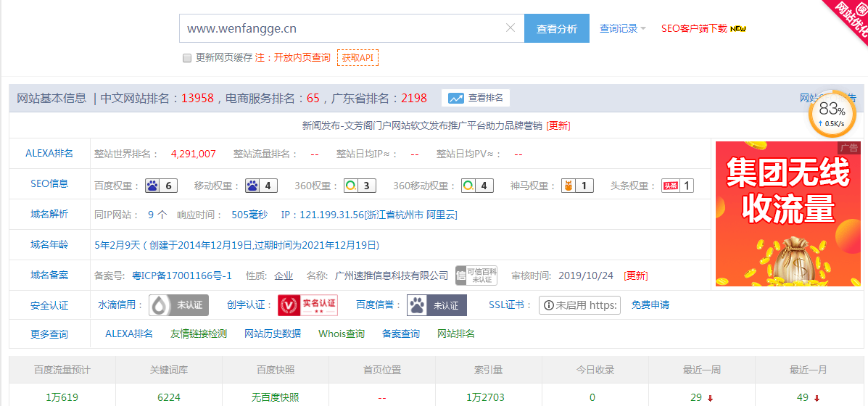Viewport: 868px width, 406px height.
Task: Expand the 查询记录 dropdown
Action: click(x=623, y=29)
